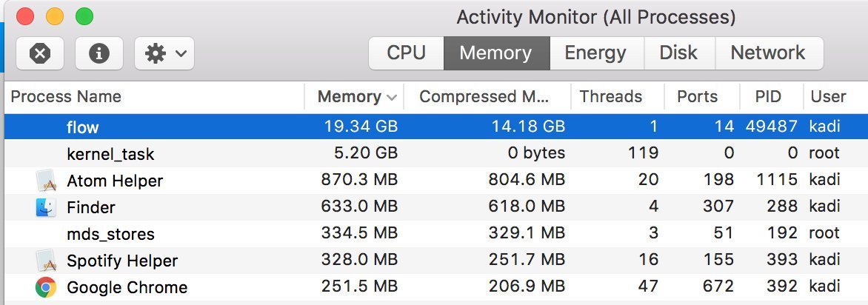
Task: Sort by the PID column header
Action: point(767,97)
